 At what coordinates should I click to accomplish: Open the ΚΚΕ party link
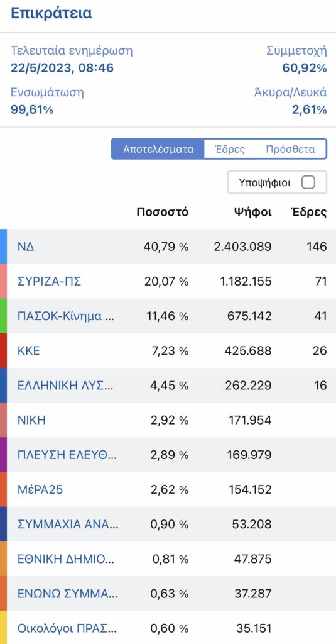29,351
